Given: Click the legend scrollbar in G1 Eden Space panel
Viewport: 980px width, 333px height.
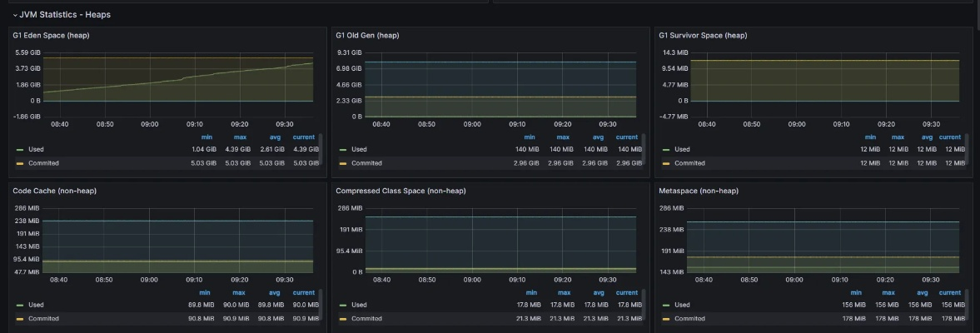Looking at the screenshot, I should [321, 146].
